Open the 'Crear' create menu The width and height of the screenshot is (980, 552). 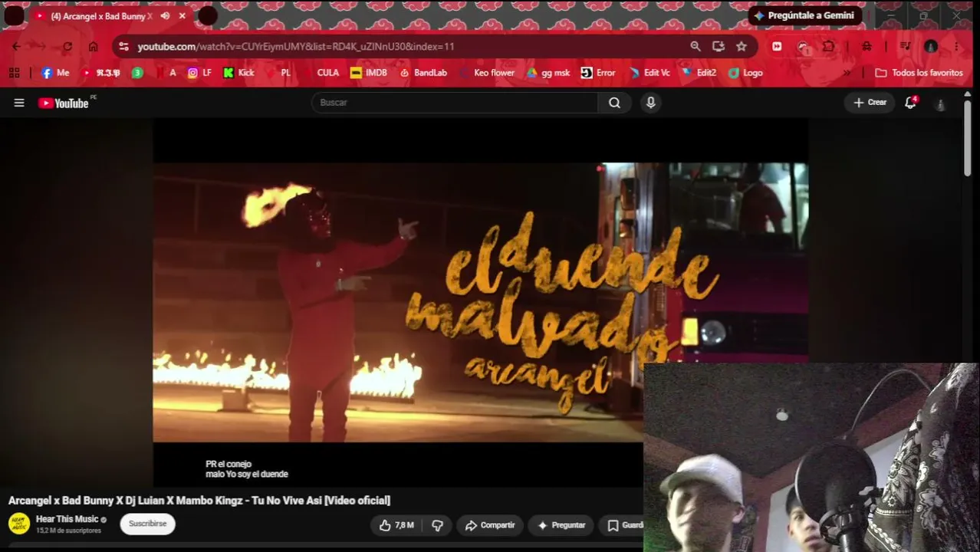870,103
